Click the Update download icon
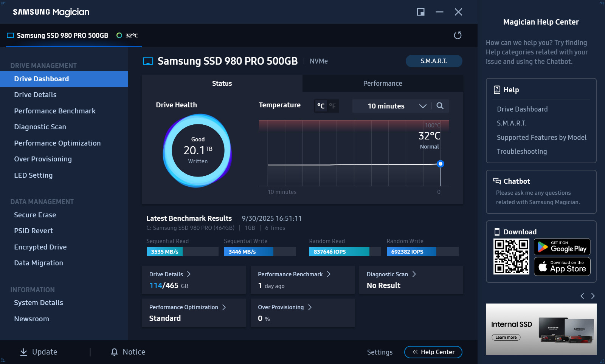The width and height of the screenshot is (605, 364). [x=23, y=352]
